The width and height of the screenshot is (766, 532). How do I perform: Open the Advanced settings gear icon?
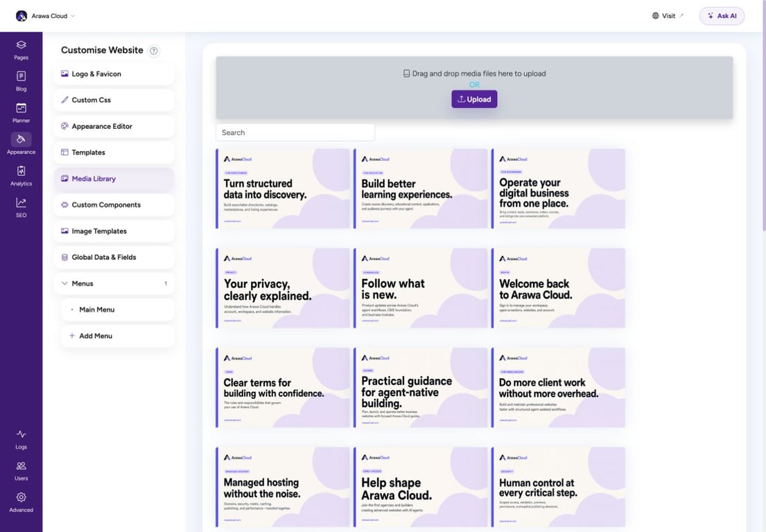(21, 497)
